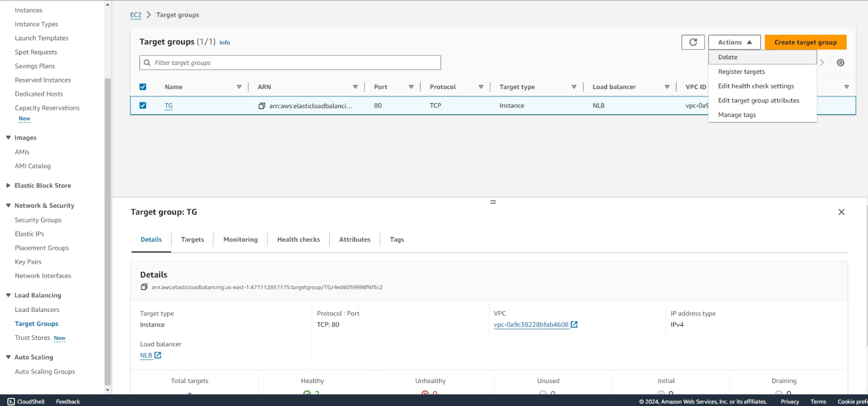Collapse the Actions dropdown button
This screenshot has width=868, height=406.
[734, 42]
